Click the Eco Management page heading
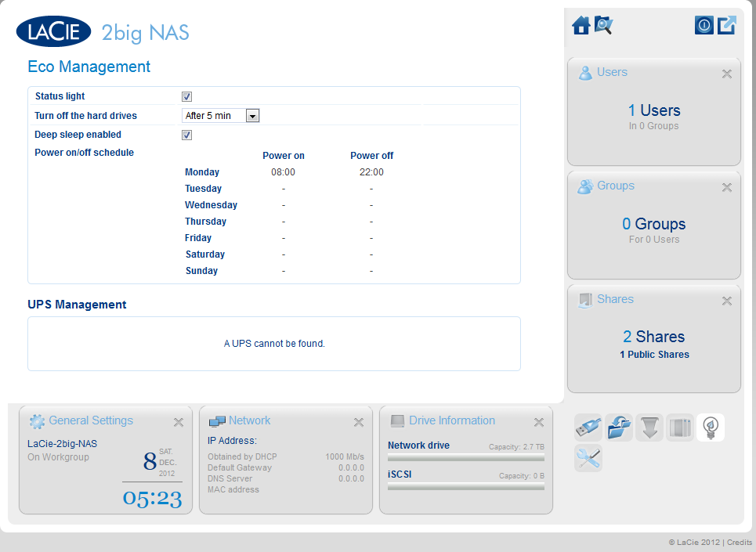 point(89,67)
